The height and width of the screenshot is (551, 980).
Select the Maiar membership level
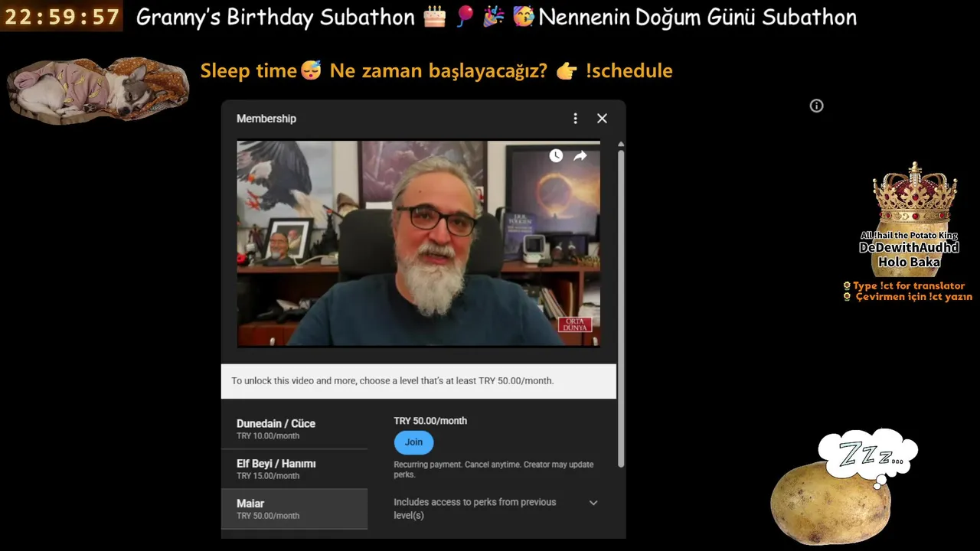tap(294, 509)
